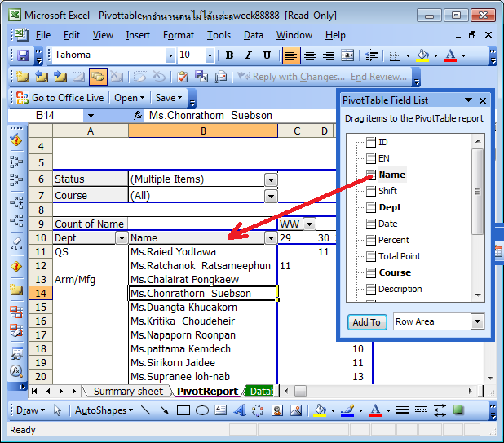The width and height of the screenshot is (504, 443).
Task: Select the Center align icon
Action: (310, 55)
